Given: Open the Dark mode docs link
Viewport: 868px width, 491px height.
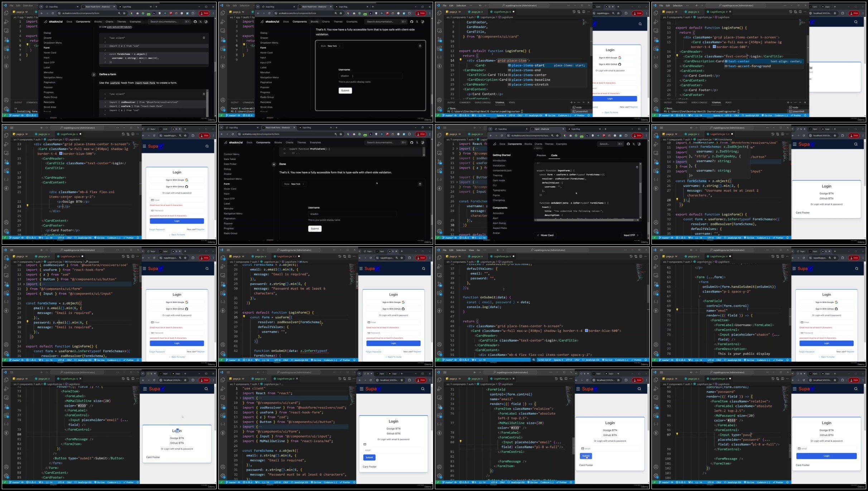Looking at the screenshot, I should point(499,180).
